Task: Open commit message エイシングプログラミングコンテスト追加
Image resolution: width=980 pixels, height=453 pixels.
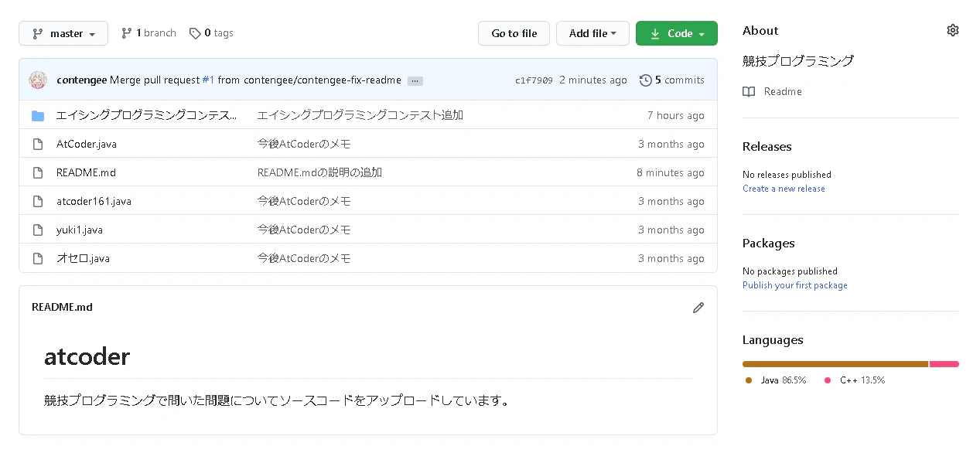Action: (x=360, y=115)
